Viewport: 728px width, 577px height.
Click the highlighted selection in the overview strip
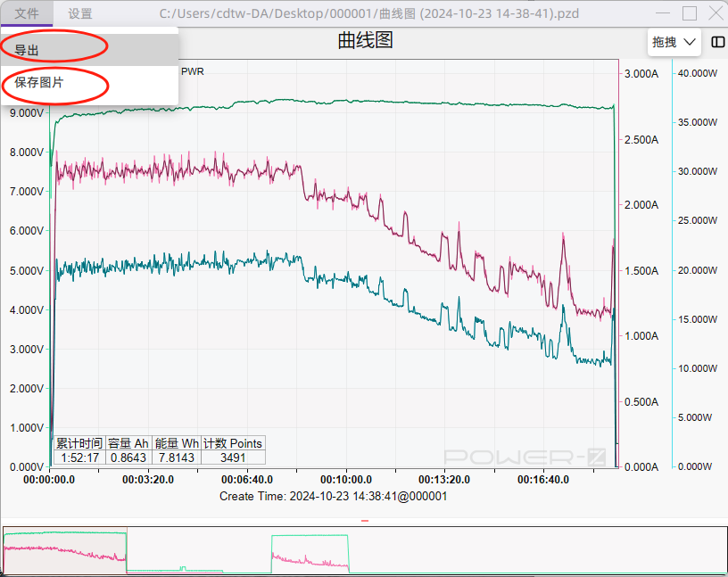(65, 550)
